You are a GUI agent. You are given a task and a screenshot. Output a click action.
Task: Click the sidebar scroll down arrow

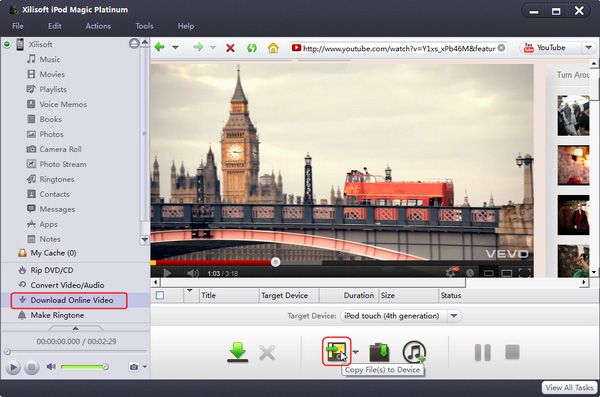point(145,240)
